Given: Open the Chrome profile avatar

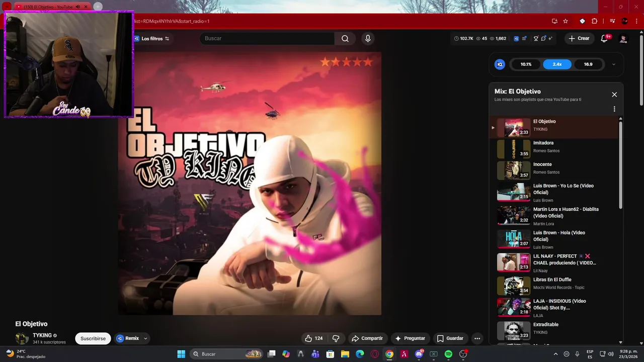Looking at the screenshot, I should click(625, 21).
